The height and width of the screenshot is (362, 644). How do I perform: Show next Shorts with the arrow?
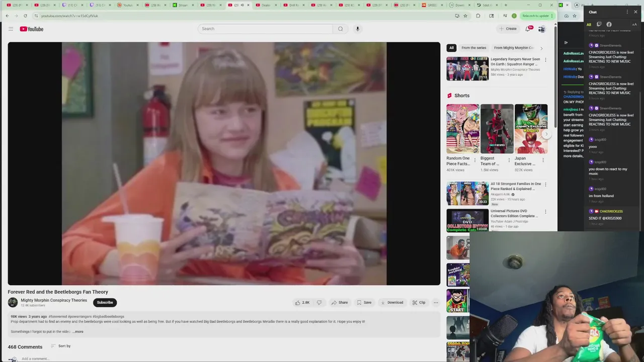[546, 134]
